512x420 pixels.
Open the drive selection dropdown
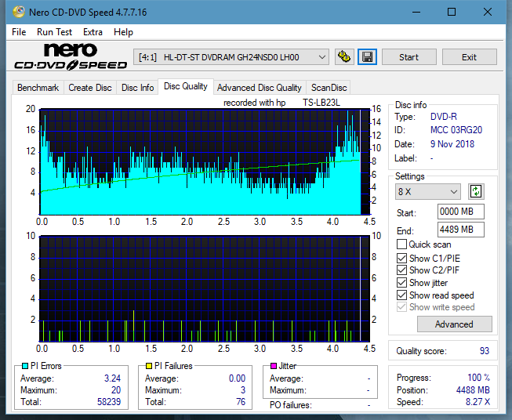tap(231, 57)
